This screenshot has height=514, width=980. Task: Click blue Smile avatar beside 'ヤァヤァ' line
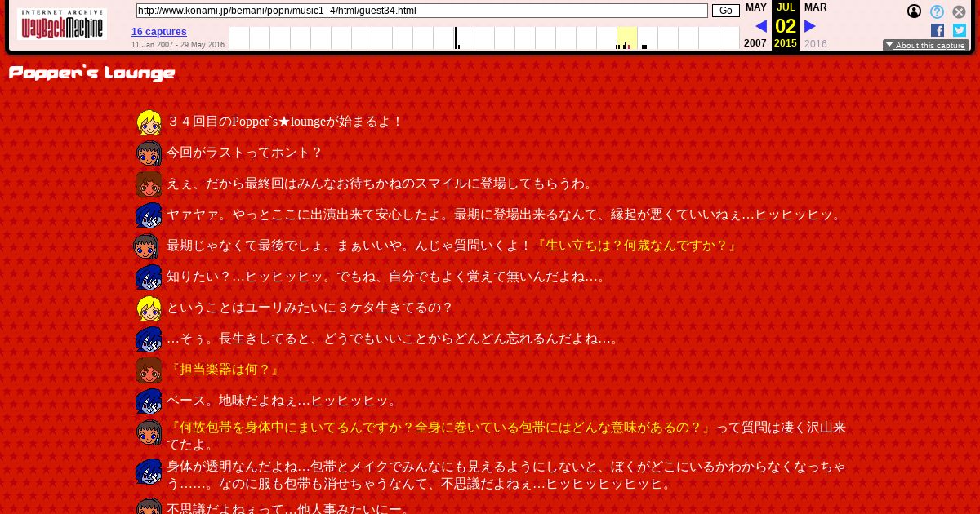coord(149,215)
